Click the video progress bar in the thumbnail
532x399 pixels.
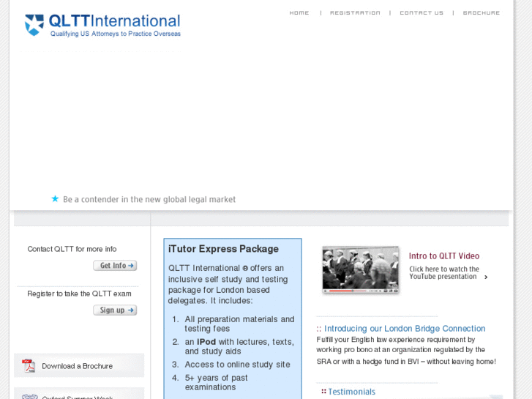click(347, 291)
